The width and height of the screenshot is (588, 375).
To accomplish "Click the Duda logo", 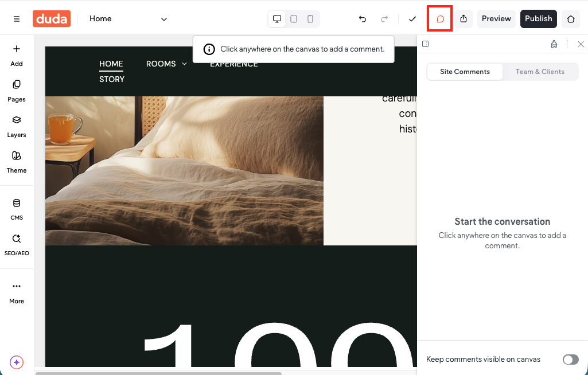I will click(x=52, y=19).
